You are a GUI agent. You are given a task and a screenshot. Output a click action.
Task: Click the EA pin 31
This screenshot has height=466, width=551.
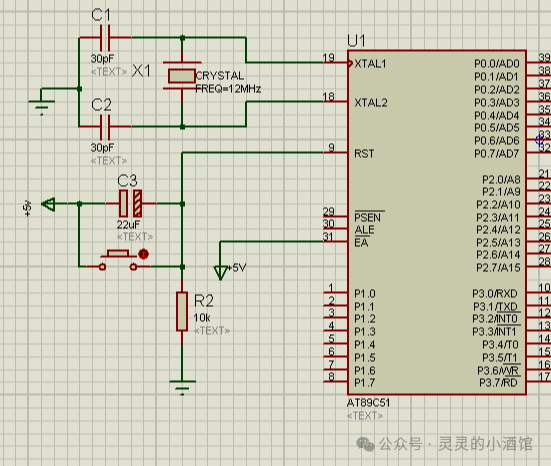335,241
